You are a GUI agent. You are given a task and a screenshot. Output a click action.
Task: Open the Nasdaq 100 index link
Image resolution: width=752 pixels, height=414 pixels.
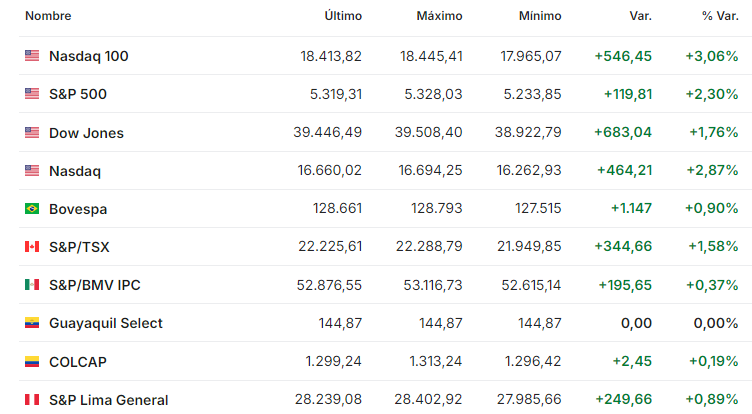click(x=89, y=56)
